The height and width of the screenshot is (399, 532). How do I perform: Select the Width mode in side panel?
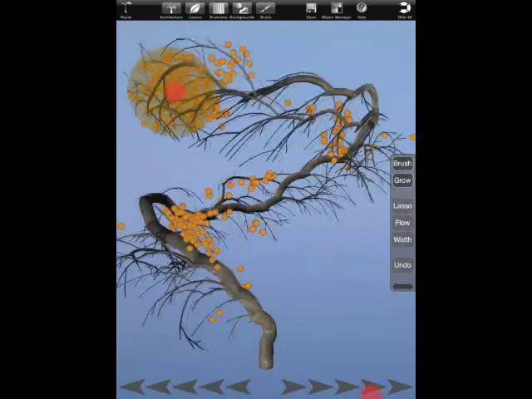402,240
